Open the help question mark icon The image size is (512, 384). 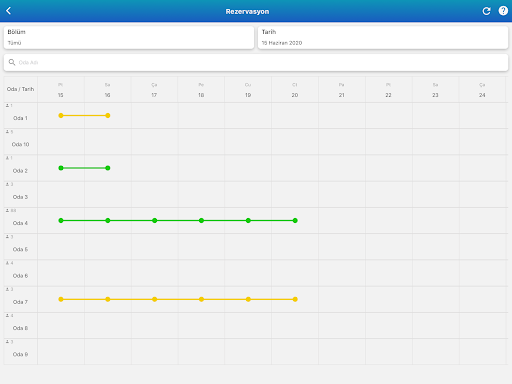click(x=503, y=11)
